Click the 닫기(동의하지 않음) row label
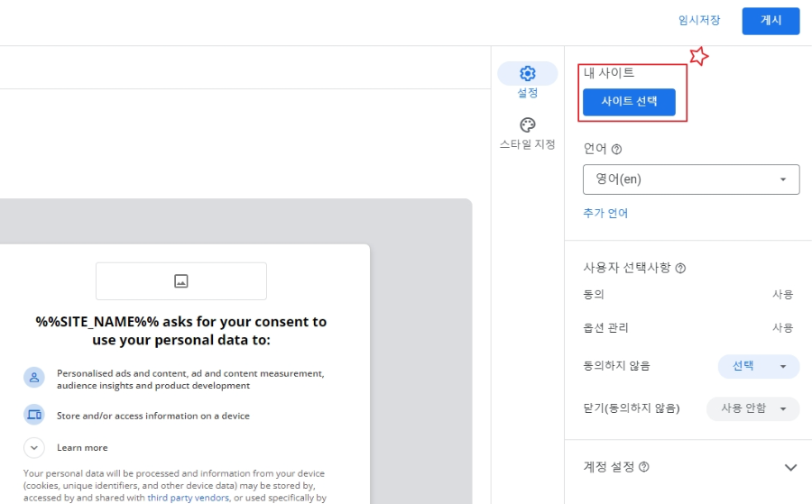Screen dimensions: 812x504 [632, 408]
